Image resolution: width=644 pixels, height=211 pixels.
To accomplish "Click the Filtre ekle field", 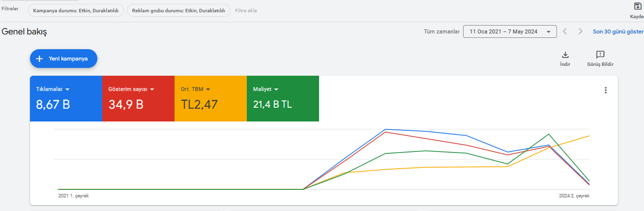I will click(x=246, y=10).
